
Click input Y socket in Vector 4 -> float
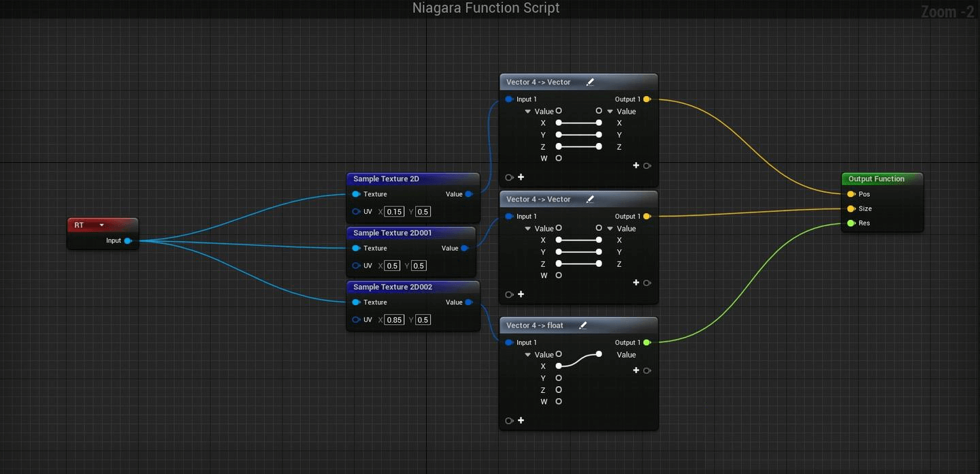pyautogui.click(x=559, y=378)
